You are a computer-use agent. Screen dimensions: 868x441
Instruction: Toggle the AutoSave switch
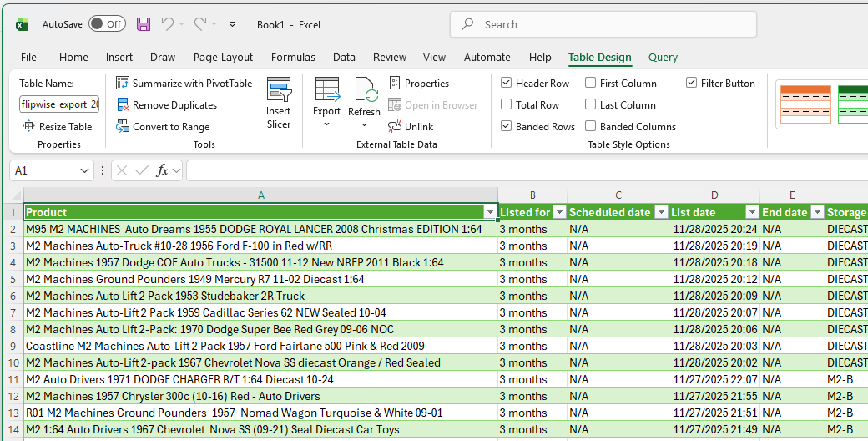107,24
